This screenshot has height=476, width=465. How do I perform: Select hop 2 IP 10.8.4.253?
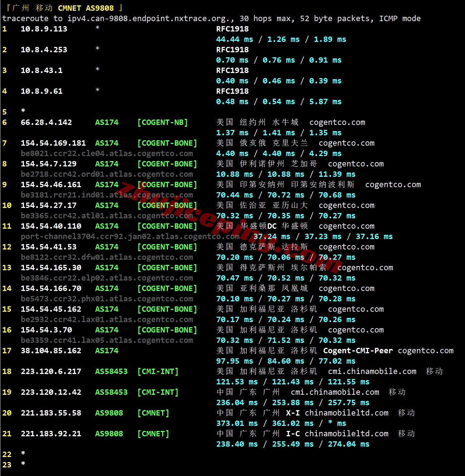pyautogui.click(x=44, y=50)
